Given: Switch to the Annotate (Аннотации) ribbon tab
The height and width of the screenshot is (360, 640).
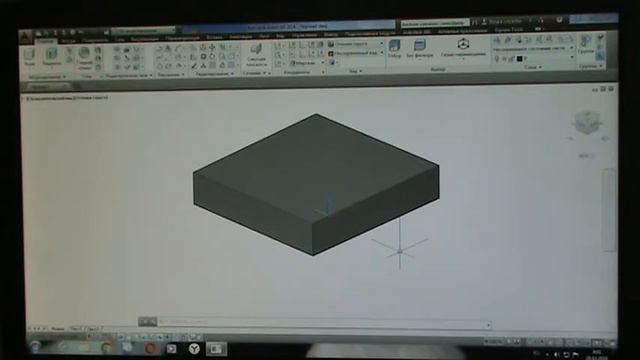Looking at the screenshot, I should pyautogui.click(x=240, y=37).
